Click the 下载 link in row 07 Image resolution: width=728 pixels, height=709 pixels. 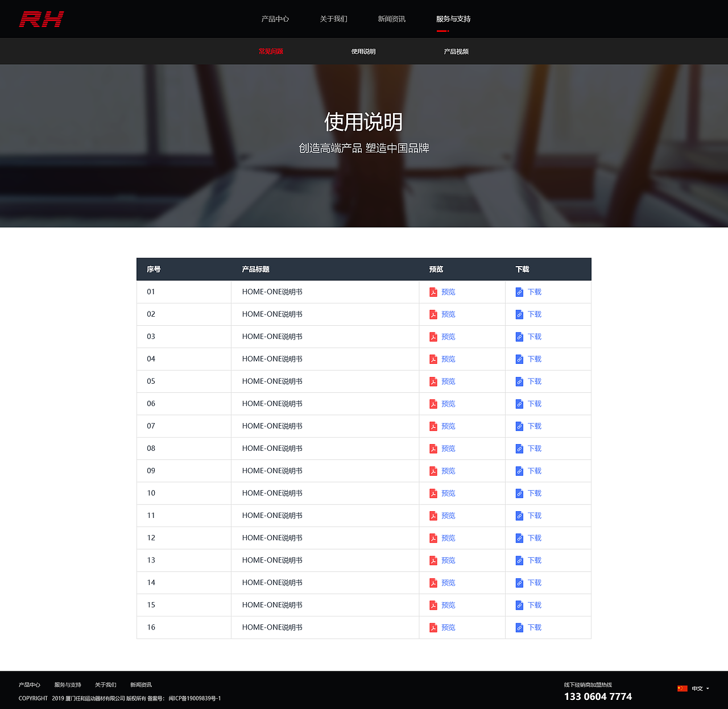pos(535,426)
